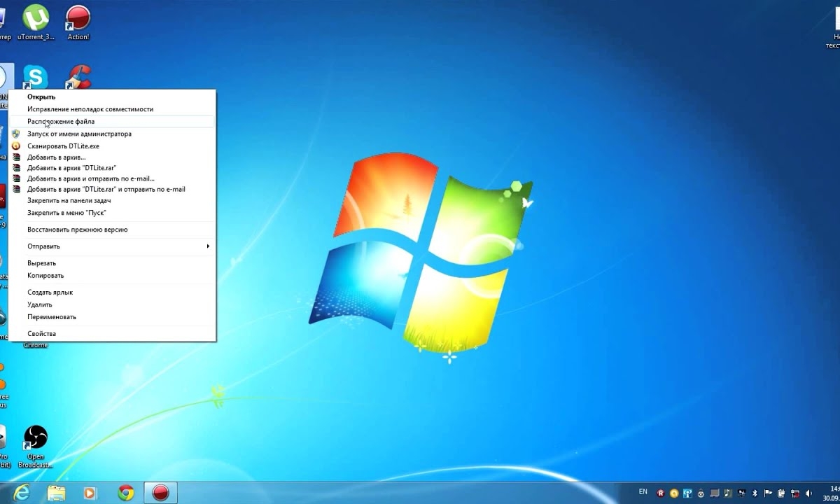The width and height of the screenshot is (840, 504).
Task: Switch to Action! recorder in taskbar
Action: (161, 493)
